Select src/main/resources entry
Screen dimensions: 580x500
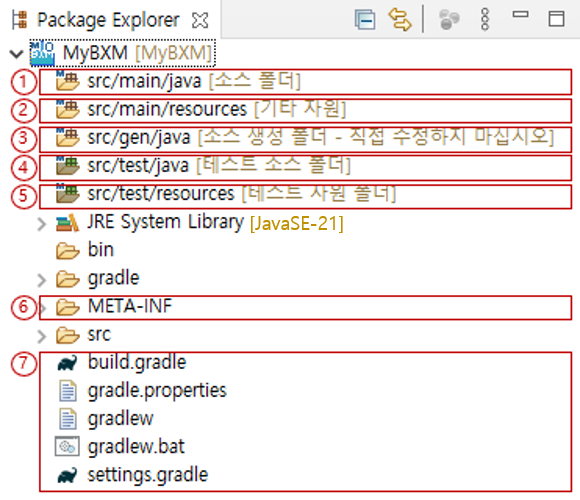(216, 109)
